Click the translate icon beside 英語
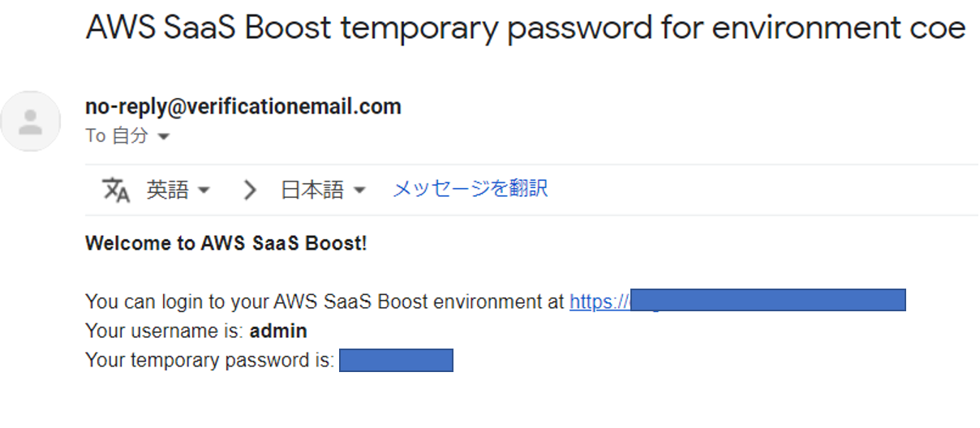The image size is (980, 428). [116, 190]
